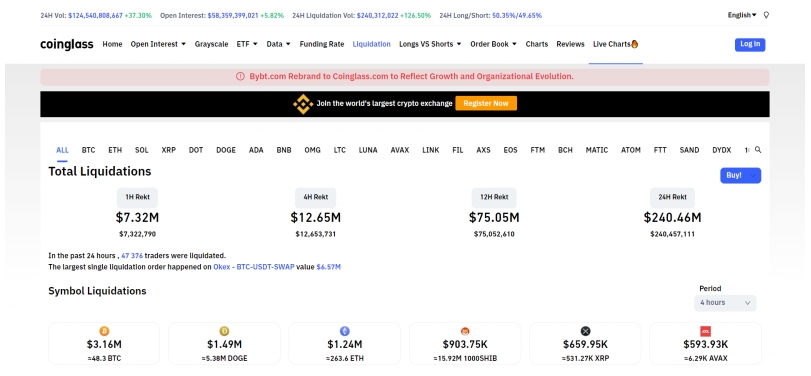The width and height of the screenshot is (811, 376).
Task: Open the Okex - BTC-USDT-SWAP link
Action: coord(254,267)
